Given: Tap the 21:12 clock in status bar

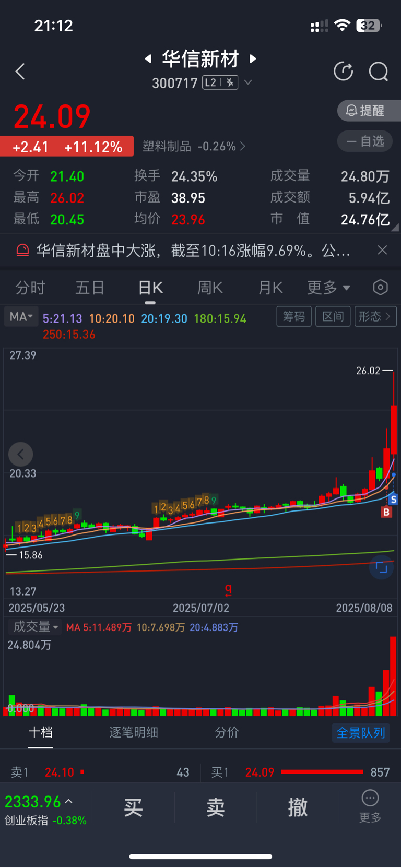Looking at the screenshot, I should click(x=54, y=26).
